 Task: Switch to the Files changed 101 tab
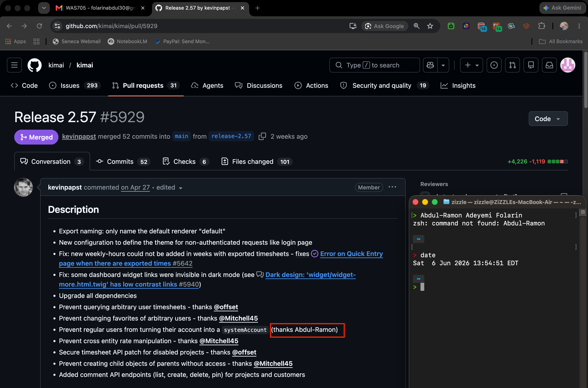[x=257, y=162]
